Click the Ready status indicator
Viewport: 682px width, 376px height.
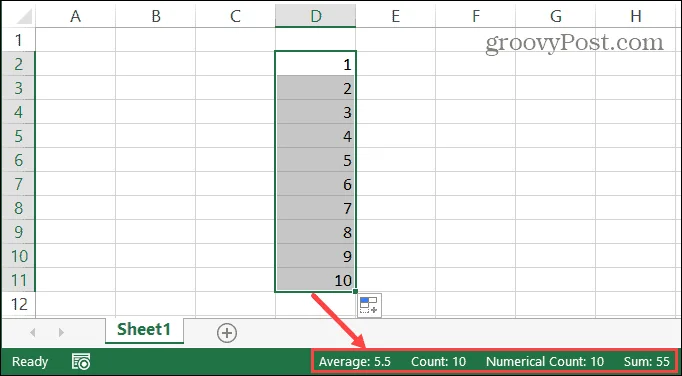(x=30, y=362)
